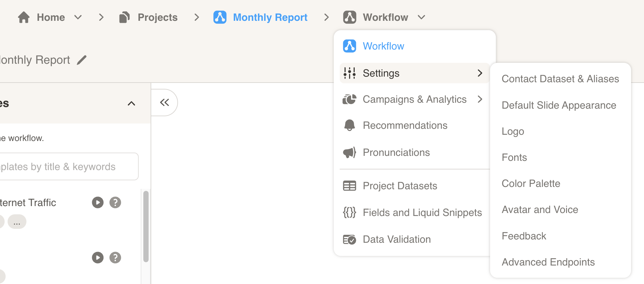Select Contact Dataset & Aliases setting

tap(560, 79)
